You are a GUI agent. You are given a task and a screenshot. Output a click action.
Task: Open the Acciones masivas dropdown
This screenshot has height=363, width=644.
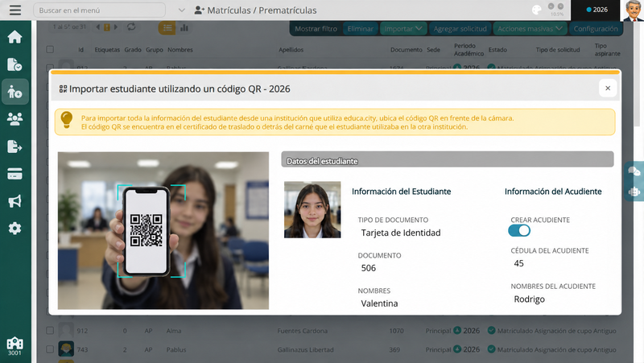[530, 29]
